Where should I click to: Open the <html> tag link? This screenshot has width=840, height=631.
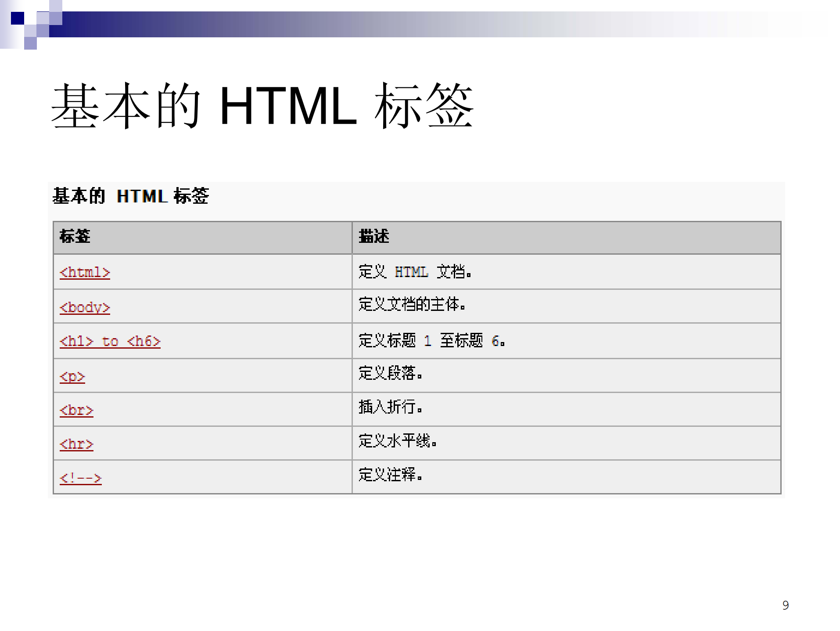click(x=84, y=272)
